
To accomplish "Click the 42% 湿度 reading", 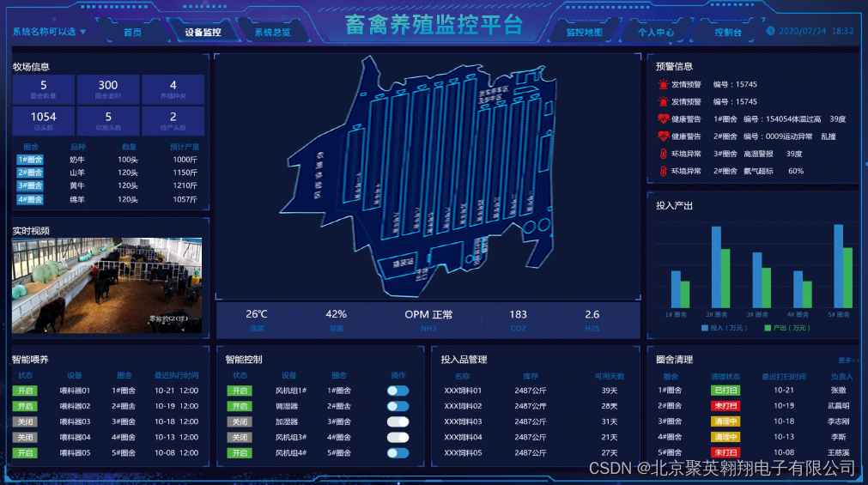I will tap(336, 320).
